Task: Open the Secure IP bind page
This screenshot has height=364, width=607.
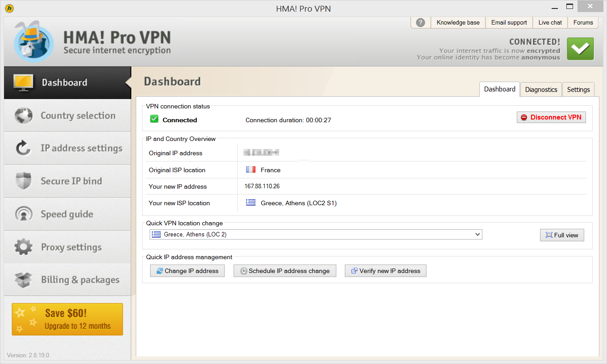Action: pyautogui.click(x=67, y=181)
